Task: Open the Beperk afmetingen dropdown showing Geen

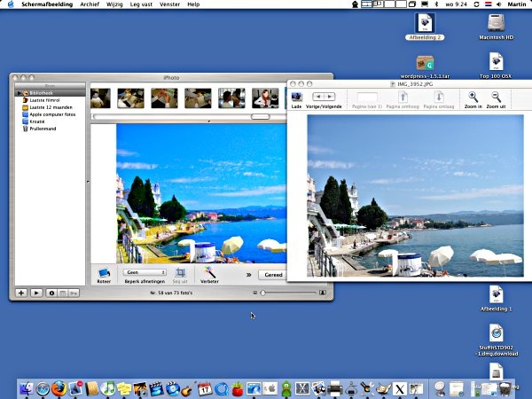Action: (145, 272)
